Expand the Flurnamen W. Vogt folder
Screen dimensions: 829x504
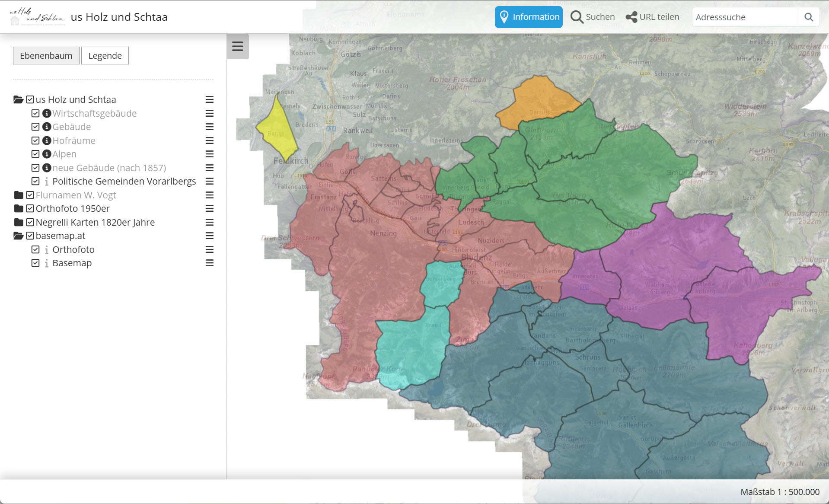click(18, 195)
